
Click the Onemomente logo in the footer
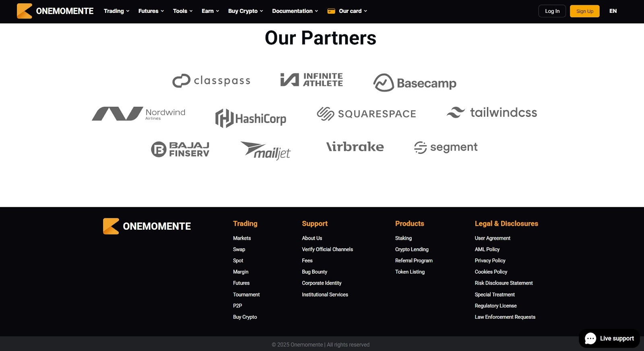147,226
